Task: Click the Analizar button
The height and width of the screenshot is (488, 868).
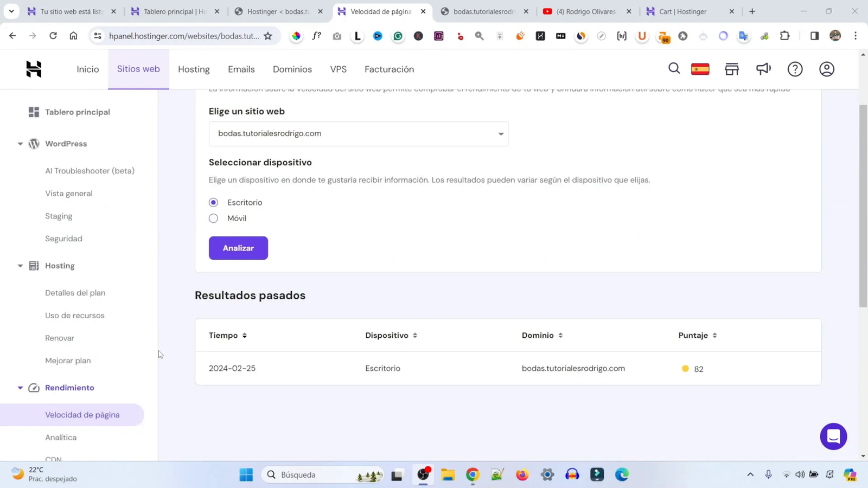Action: [x=238, y=248]
